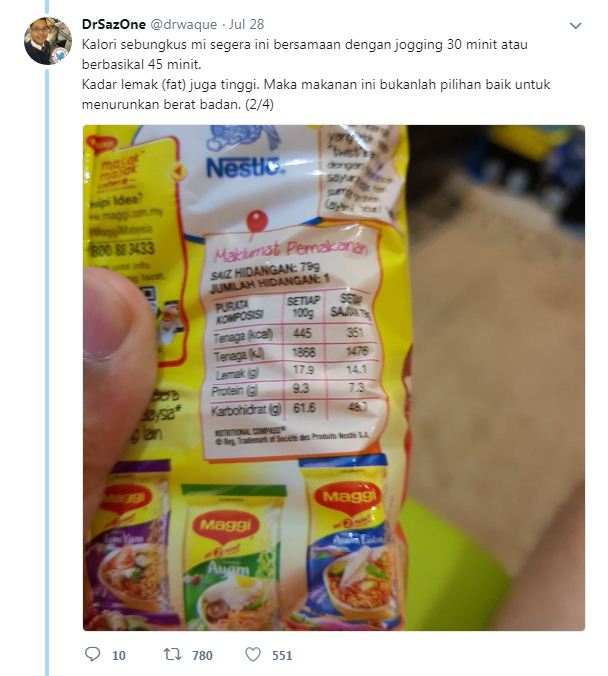The height and width of the screenshot is (676, 608).
Task: Click the purple Maggi Tom Yam packet
Action: click(x=132, y=543)
